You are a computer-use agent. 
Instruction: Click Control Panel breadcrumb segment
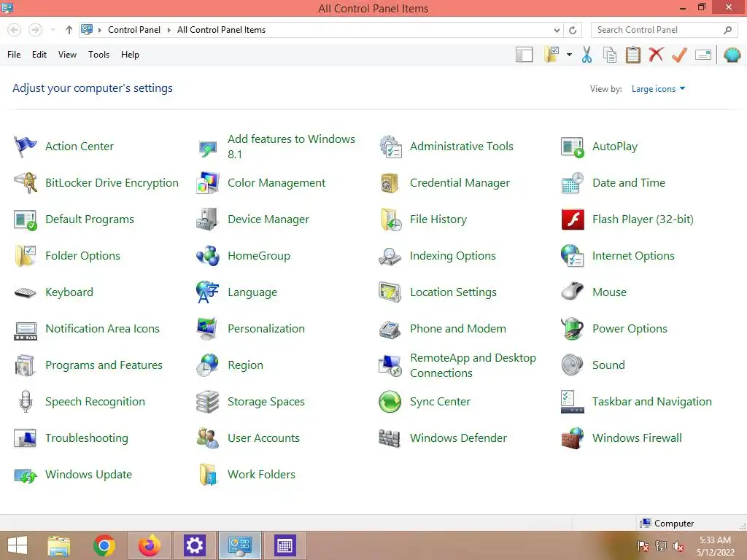134,30
